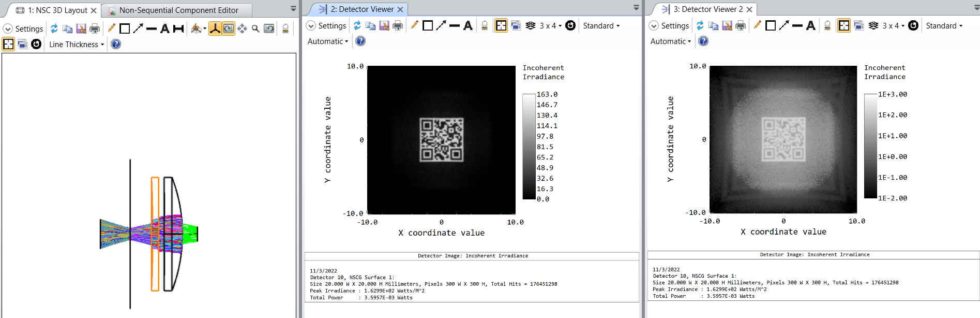Image resolution: width=980 pixels, height=318 pixels.
Task: Click the grayscale color bar in Detector Viewer 2:
Action: (529, 147)
